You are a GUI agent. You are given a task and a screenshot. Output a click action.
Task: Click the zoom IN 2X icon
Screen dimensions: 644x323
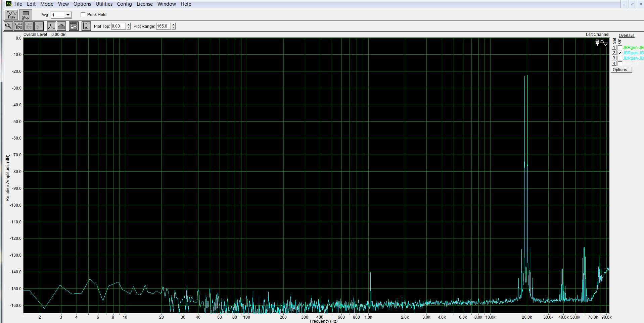18,26
